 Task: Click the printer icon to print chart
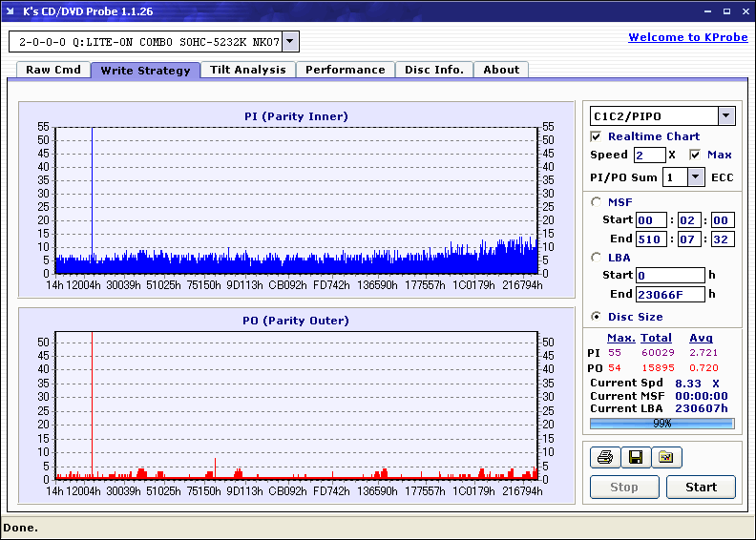pos(604,458)
